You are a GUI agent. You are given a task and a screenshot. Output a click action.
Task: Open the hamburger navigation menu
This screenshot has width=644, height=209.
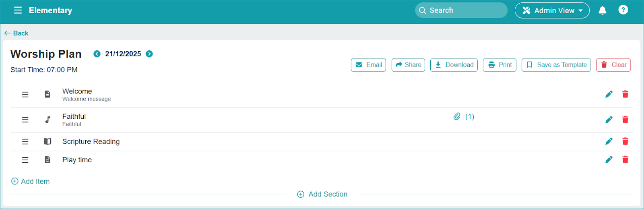[18, 10]
